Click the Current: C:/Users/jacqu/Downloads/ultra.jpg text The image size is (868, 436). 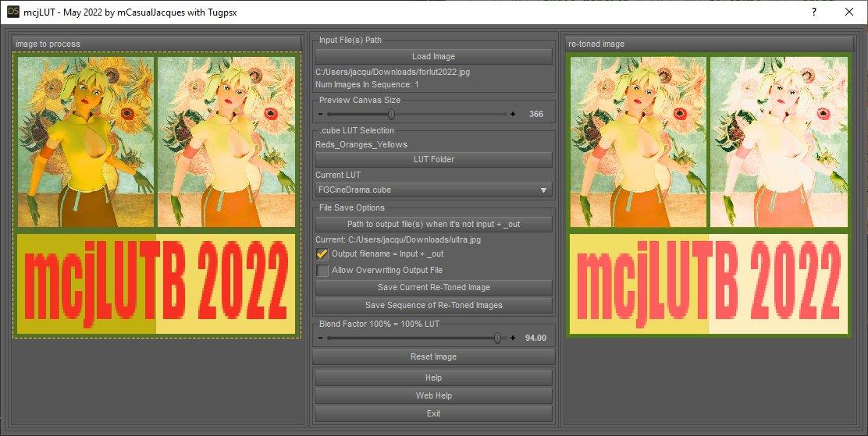[x=398, y=240]
